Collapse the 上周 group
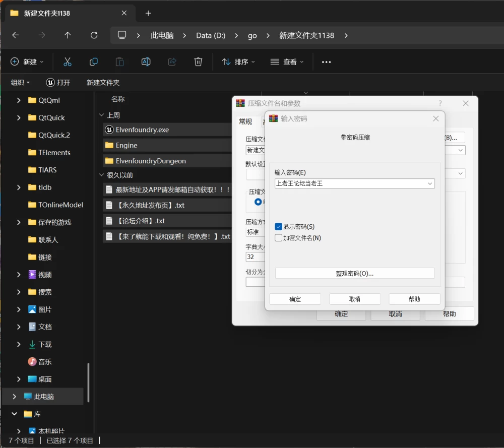Viewport: 504px width, 448px height. [x=102, y=115]
